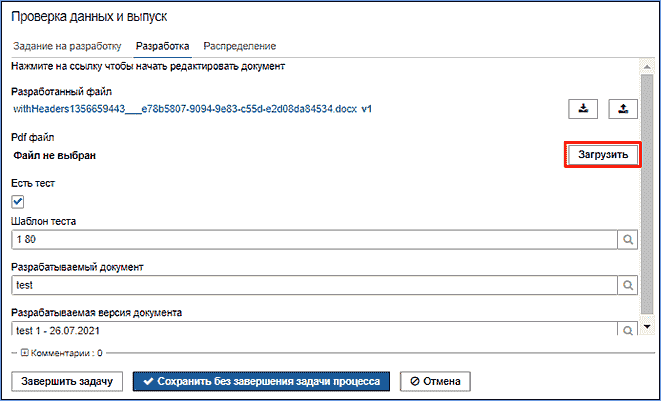Image resolution: width=661 pixels, height=401 pixels.
Task: Select the Разработка tab
Action: coord(162,46)
